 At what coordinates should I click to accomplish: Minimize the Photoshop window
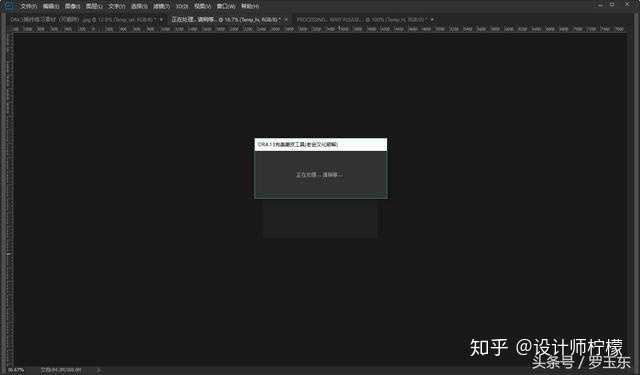(x=600, y=5)
